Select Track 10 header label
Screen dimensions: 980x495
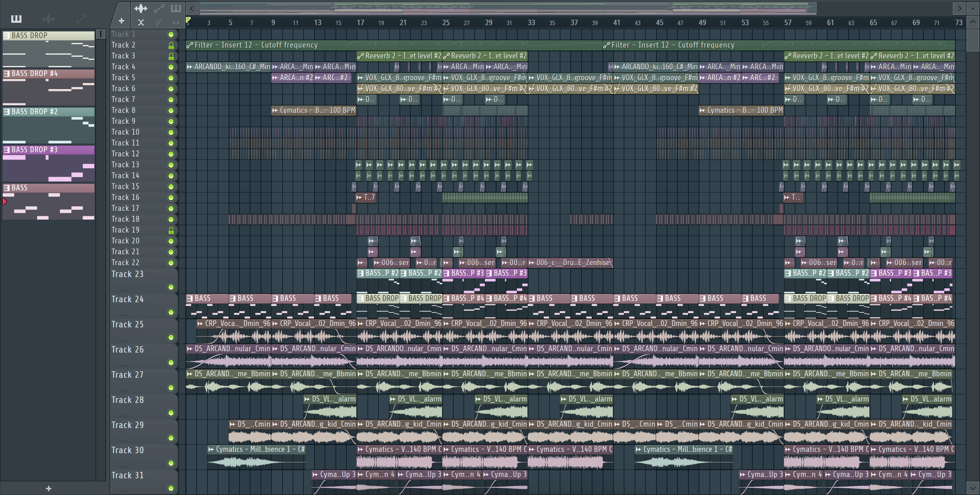pos(125,132)
